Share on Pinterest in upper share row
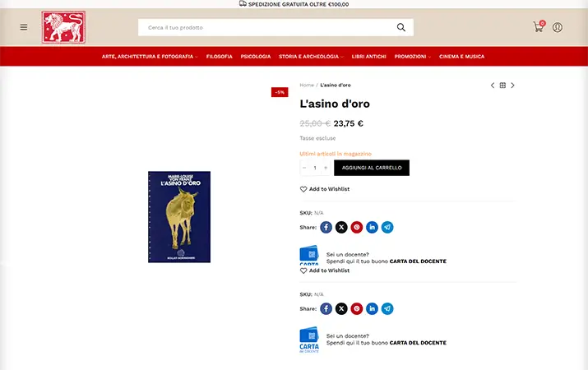Image resolution: width=588 pixels, height=370 pixels. point(357,227)
